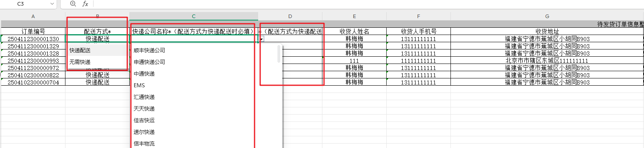644x148 pixels.
Task: Select order number 2504102300000822 cell
Action: pyautogui.click(x=33, y=75)
